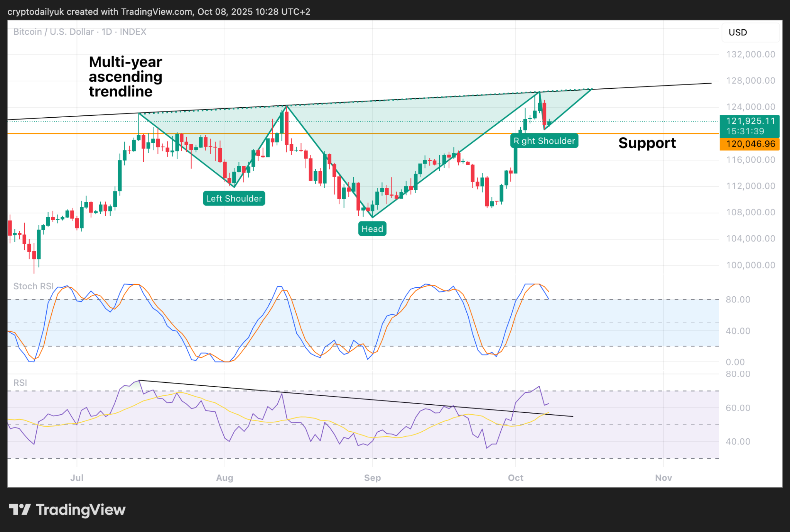Click the Jul marker on time axis
Screen dimensions: 790x532
point(77,478)
